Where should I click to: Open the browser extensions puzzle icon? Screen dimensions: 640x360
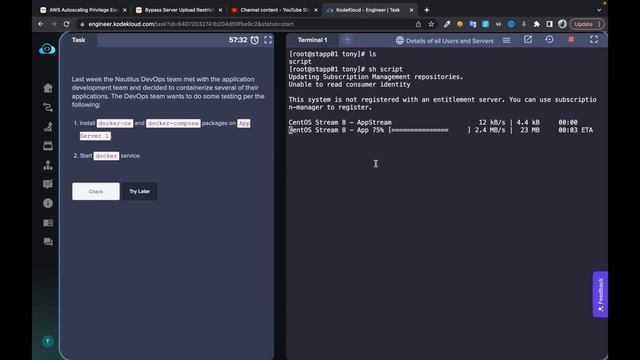[536, 24]
